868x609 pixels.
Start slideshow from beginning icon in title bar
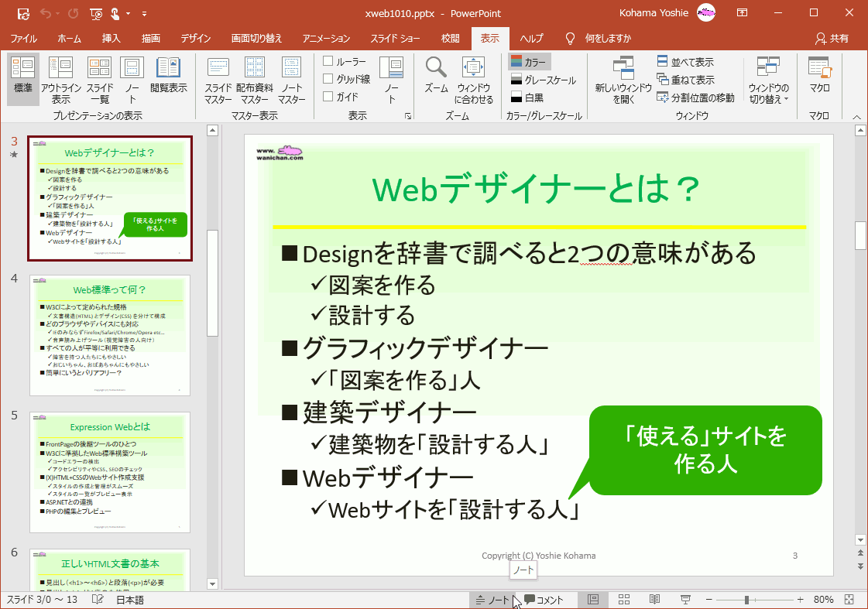coord(96,13)
